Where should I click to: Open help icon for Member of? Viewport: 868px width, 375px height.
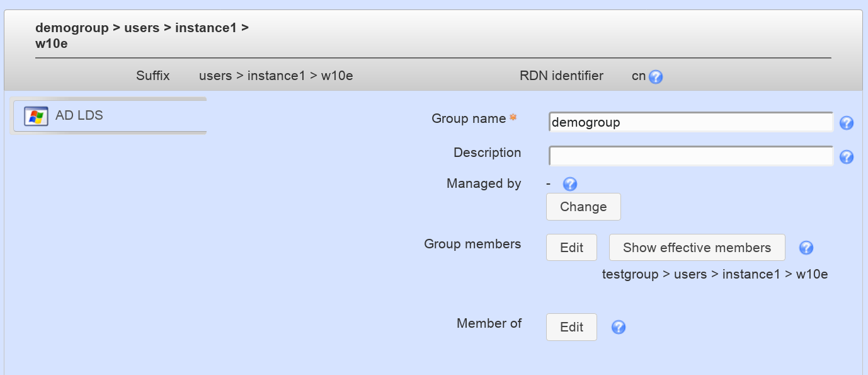point(619,327)
